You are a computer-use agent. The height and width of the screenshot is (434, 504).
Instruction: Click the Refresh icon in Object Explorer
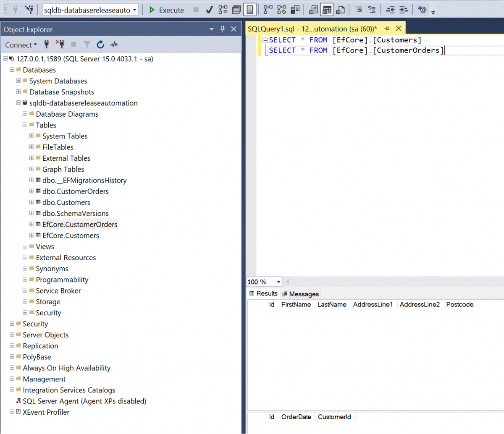(x=100, y=45)
